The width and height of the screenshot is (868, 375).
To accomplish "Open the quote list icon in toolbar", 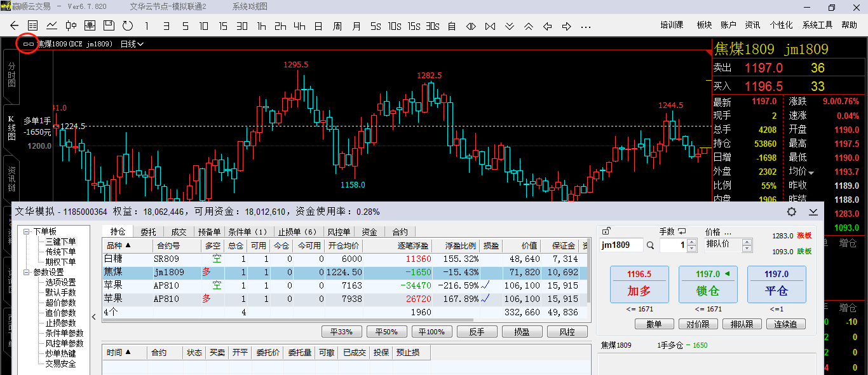I will (x=33, y=26).
